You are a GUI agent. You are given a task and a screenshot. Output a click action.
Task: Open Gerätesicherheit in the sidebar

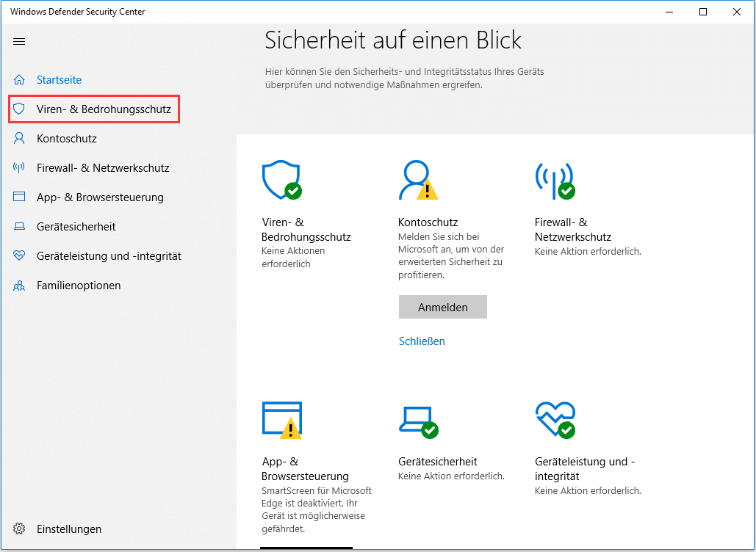coord(76,226)
